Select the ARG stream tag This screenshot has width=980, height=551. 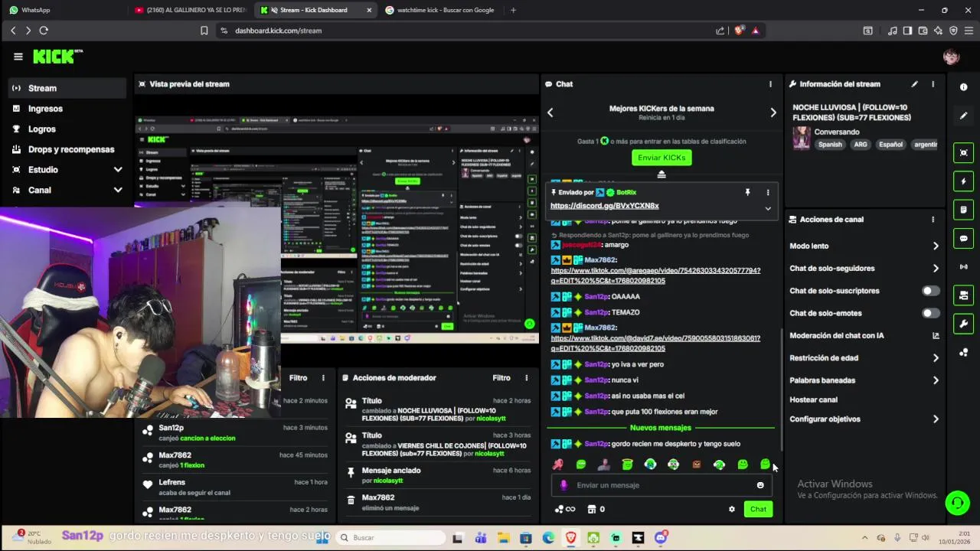click(x=861, y=145)
